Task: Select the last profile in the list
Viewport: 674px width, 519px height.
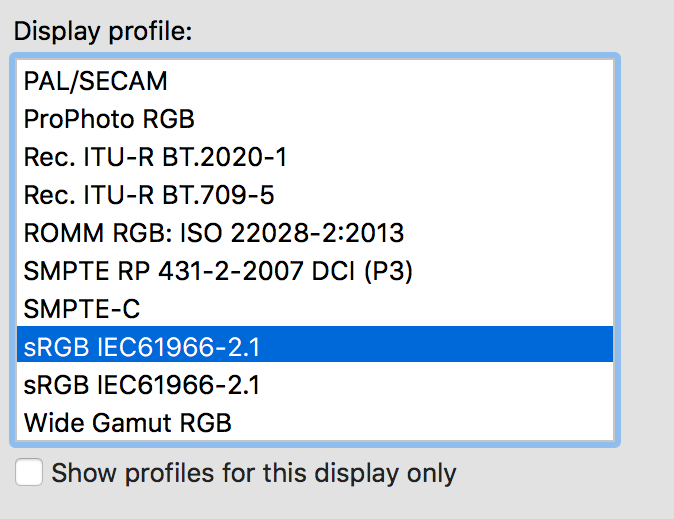Action: [128, 423]
